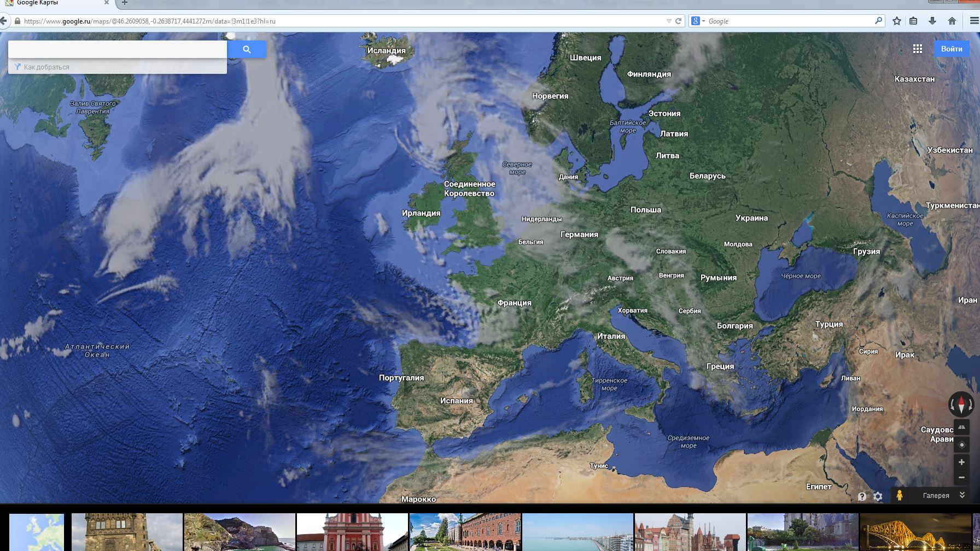Open the red brick town hall thumbnail
The image size is (980, 551).
point(465,532)
